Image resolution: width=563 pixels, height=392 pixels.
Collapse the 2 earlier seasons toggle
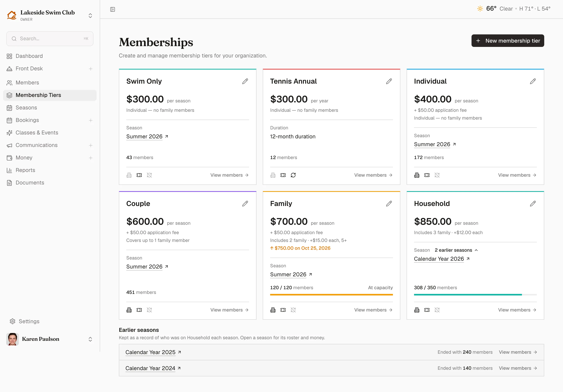pos(456,250)
